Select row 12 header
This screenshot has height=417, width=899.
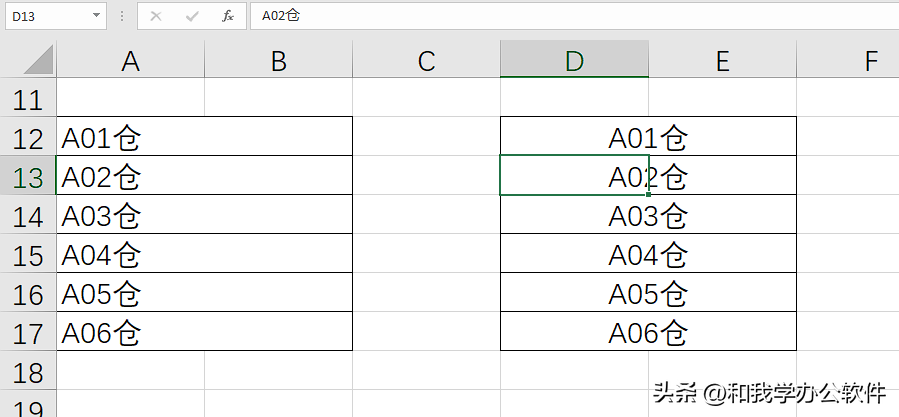(28, 137)
